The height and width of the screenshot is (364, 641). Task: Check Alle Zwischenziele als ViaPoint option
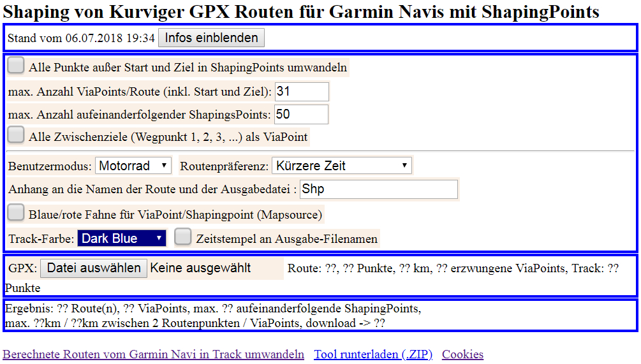[x=17, y=135]
